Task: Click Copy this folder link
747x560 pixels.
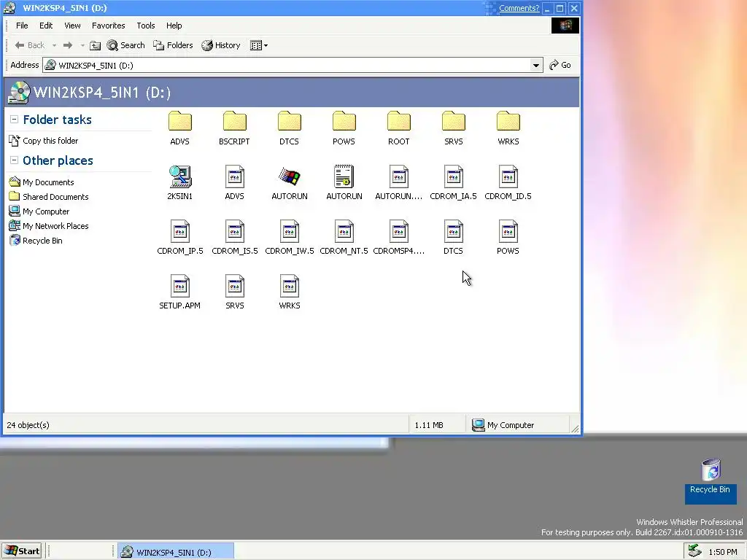Action: pos(44,141)
